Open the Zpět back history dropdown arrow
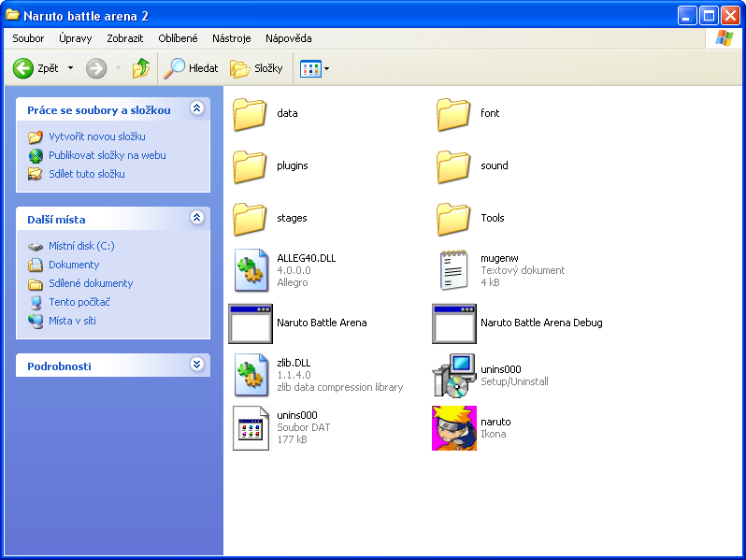Screen dimensions: 746x560 click(70, 68)
